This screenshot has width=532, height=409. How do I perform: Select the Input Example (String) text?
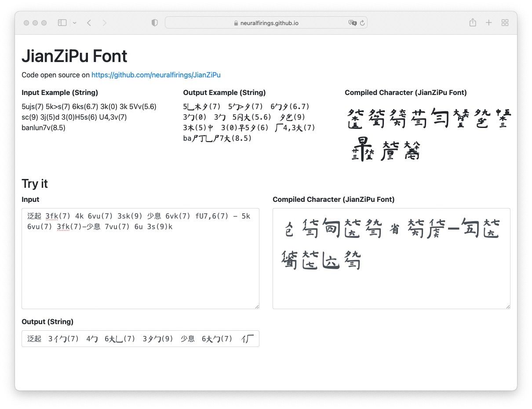click(60, 92)
